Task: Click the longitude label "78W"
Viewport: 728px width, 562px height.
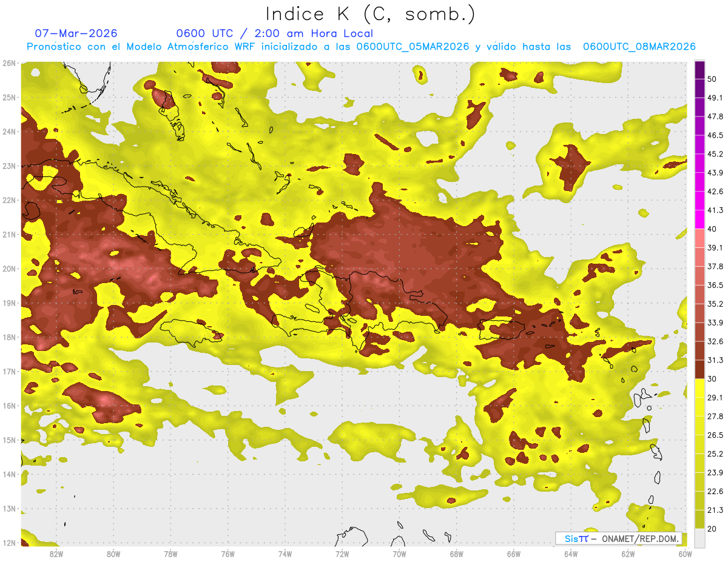Action: (x=170, y=554)
